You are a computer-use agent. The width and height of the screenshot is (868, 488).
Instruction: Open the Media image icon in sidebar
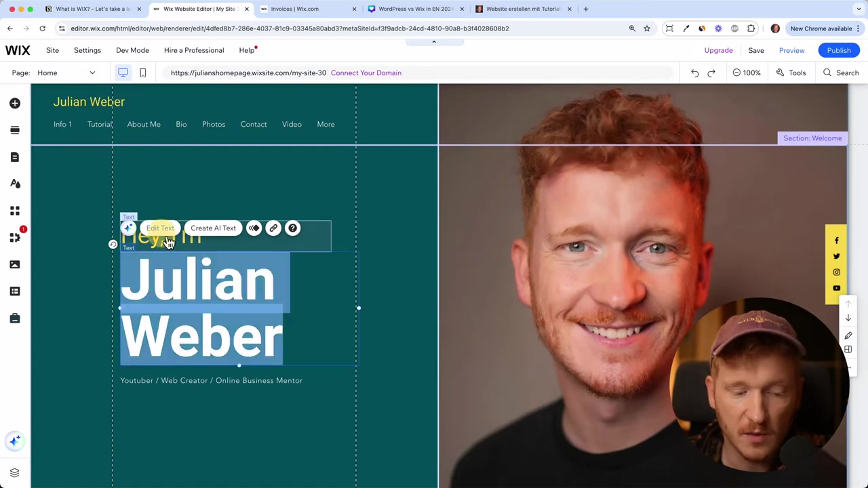15,264
